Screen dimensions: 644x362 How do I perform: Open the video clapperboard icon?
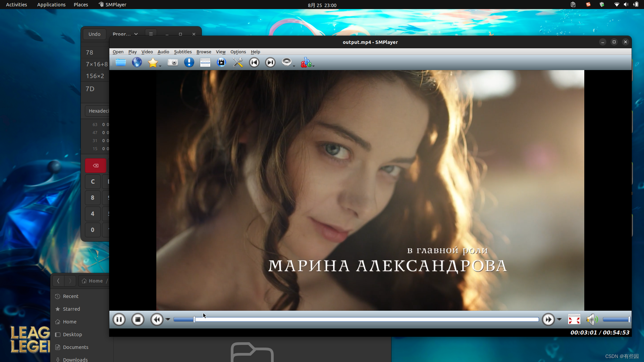[x=221, y=62]
